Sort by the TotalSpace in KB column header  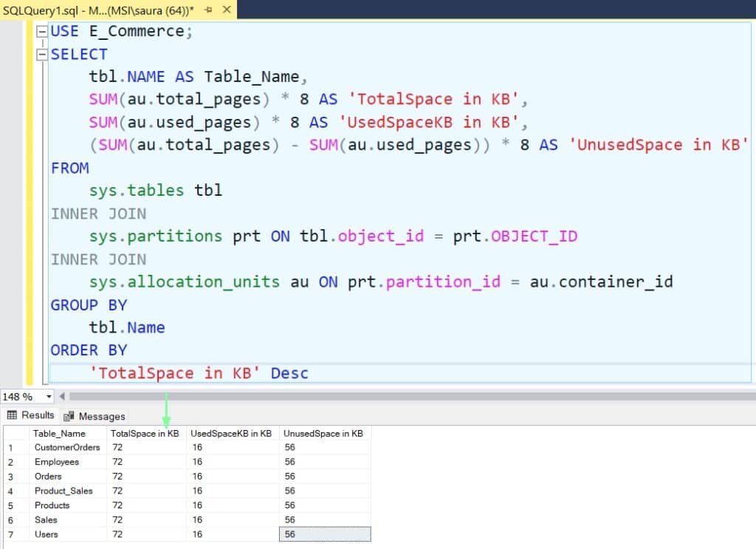click(x=145, y=433)
